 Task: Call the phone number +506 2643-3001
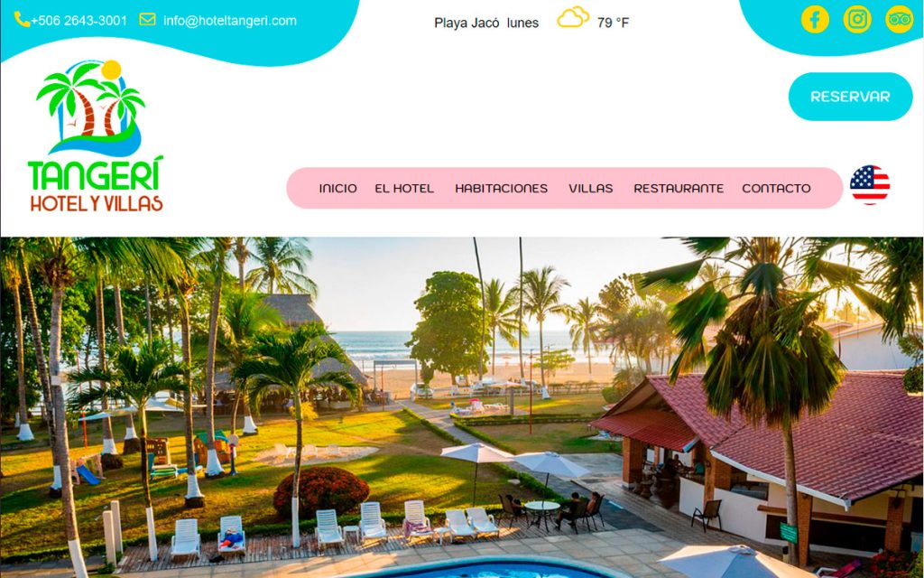tap(79, 21)
